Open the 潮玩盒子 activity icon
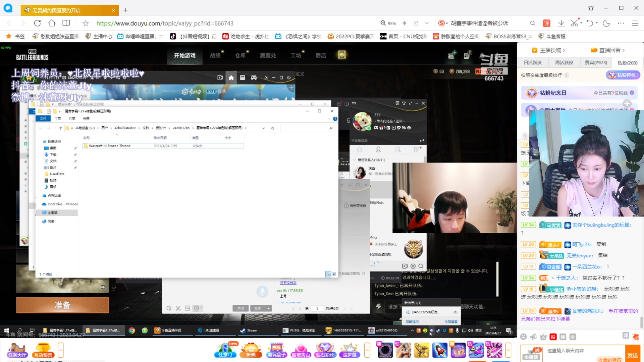The height and width of the screenshot is (362, 644). point(276,350)
